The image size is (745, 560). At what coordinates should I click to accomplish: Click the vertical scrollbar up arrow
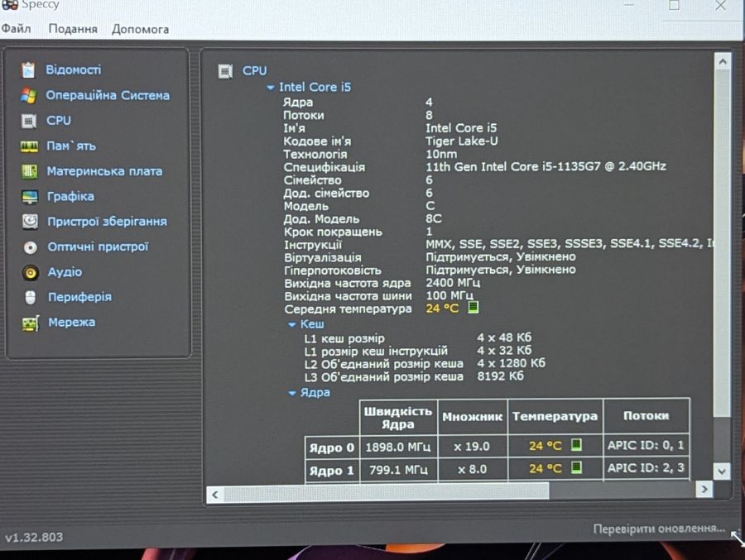click(723, 62)
